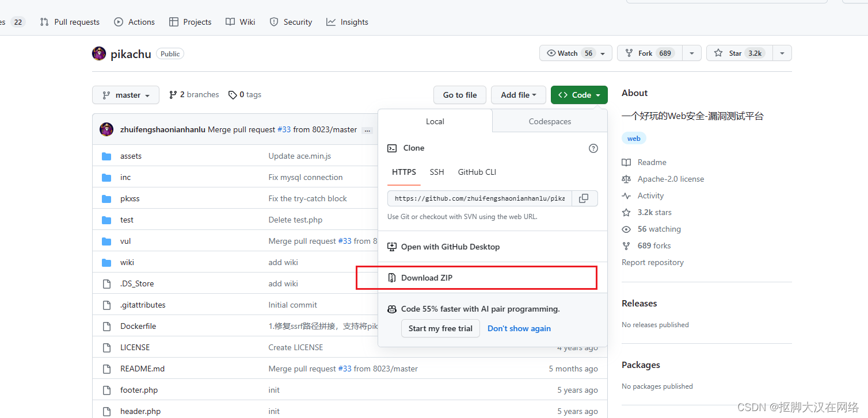The width and height of the screenshot is (868, 418).
Task: View the 0 tags link
Action: 245,94
